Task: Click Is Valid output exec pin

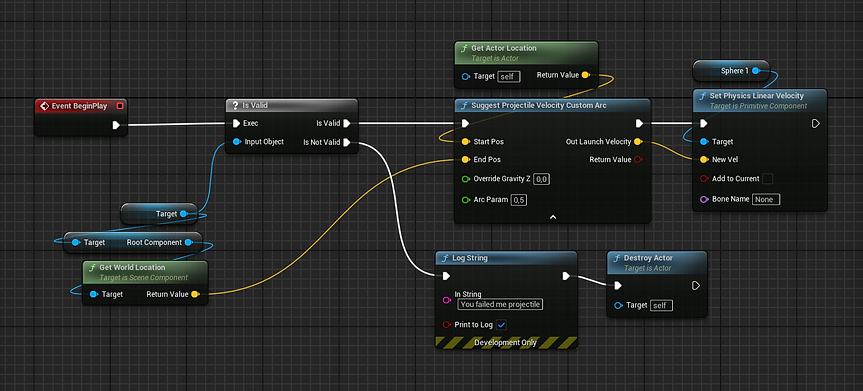Action: click(x=347, y=123)
